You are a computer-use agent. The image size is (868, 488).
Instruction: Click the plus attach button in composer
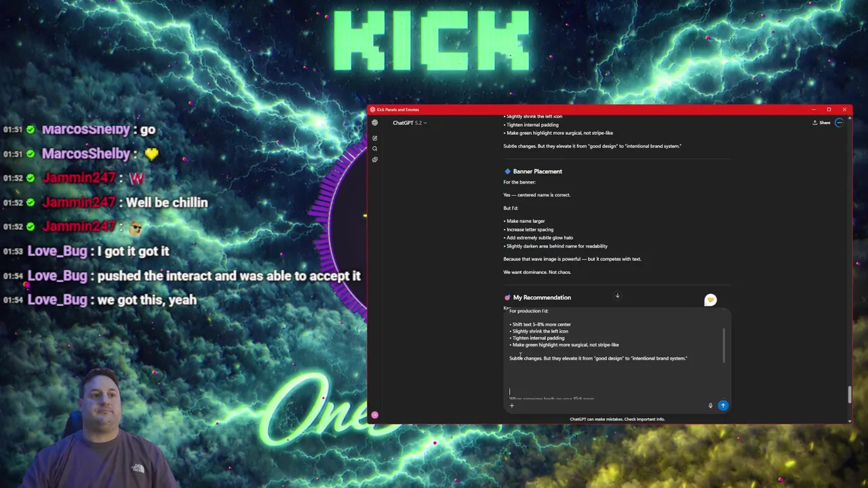click(x=512, y=405)
